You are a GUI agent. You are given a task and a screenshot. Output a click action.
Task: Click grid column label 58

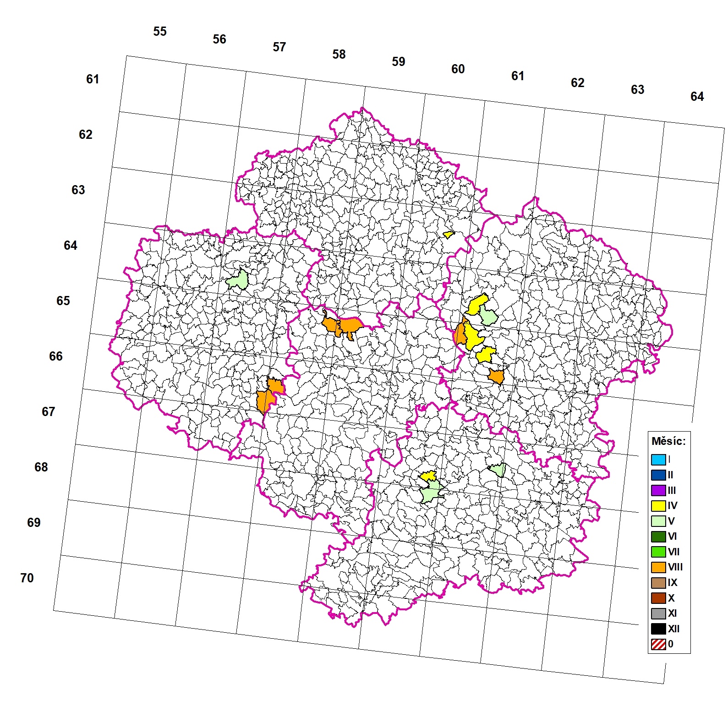[339, 54]
